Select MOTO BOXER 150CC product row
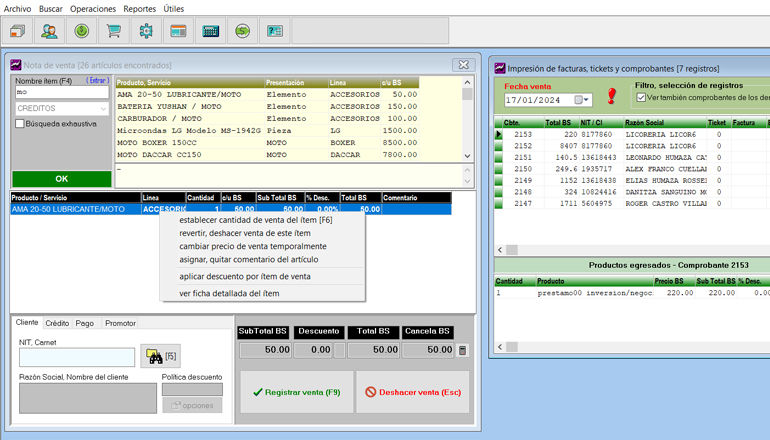 pyautogui.click(x=267, y=142)
